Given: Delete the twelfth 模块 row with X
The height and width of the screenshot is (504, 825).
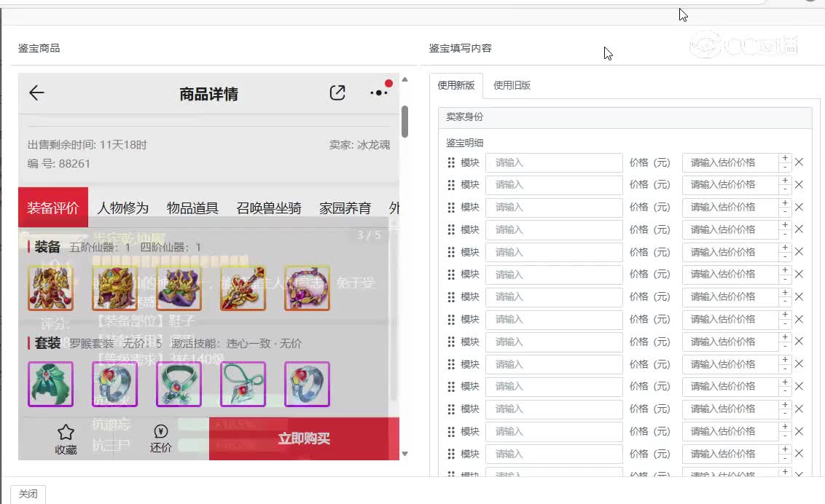Looking at the screenshot, I should point(799,409).
